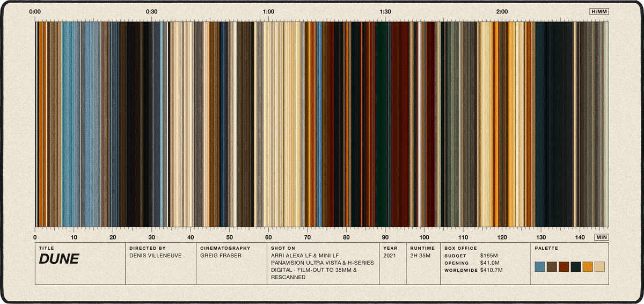Click the 0:30 timeline marker
This screenshot has height=304, width=644.
coord(152,11)
